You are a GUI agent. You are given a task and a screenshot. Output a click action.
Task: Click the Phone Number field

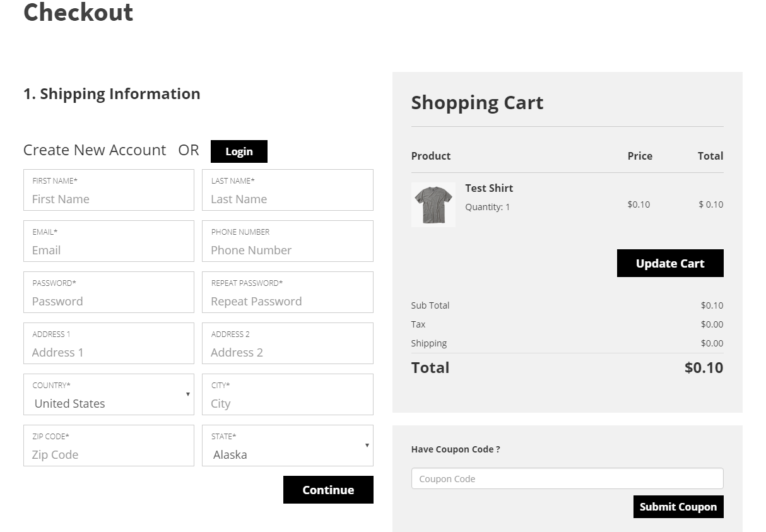point(287,250)
